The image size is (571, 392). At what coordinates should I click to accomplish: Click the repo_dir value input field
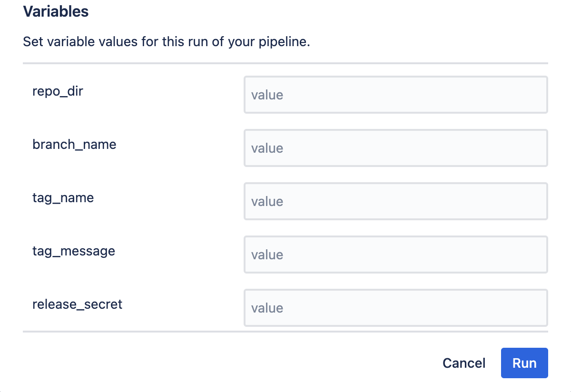tap(396, 95)
